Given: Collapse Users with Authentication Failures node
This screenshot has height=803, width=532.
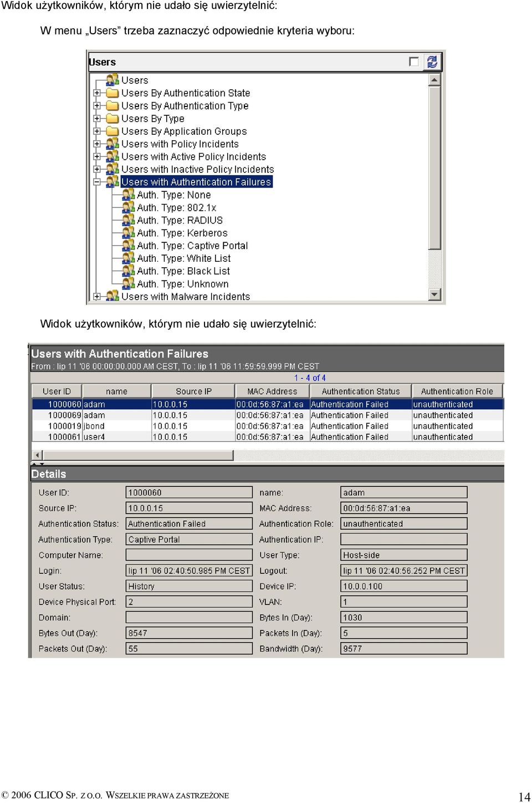Looking at the screenshot, I should pos(97,182).
